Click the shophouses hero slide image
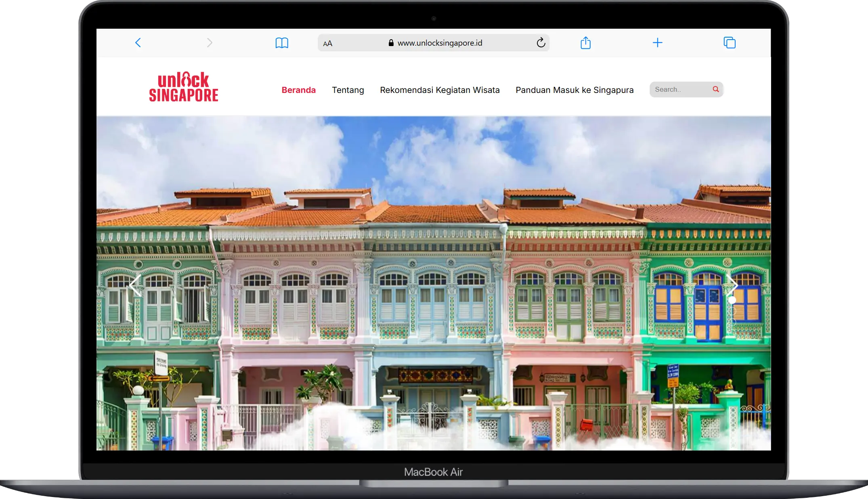Viewport: 868px width, 499px height. (434, 283)
